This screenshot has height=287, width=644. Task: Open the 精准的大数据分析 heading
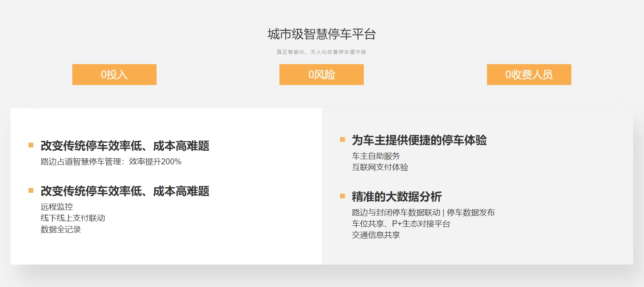pyautogui.click(x=397, y=197)
